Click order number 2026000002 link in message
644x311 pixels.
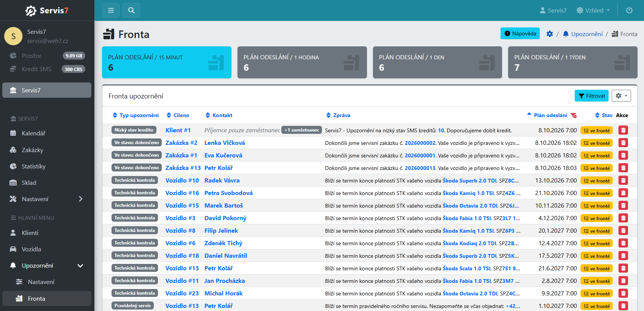[x=420, y=143]
